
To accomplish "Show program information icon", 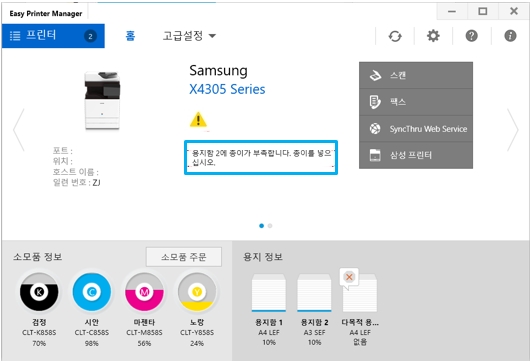I will (x=510, y=36).
